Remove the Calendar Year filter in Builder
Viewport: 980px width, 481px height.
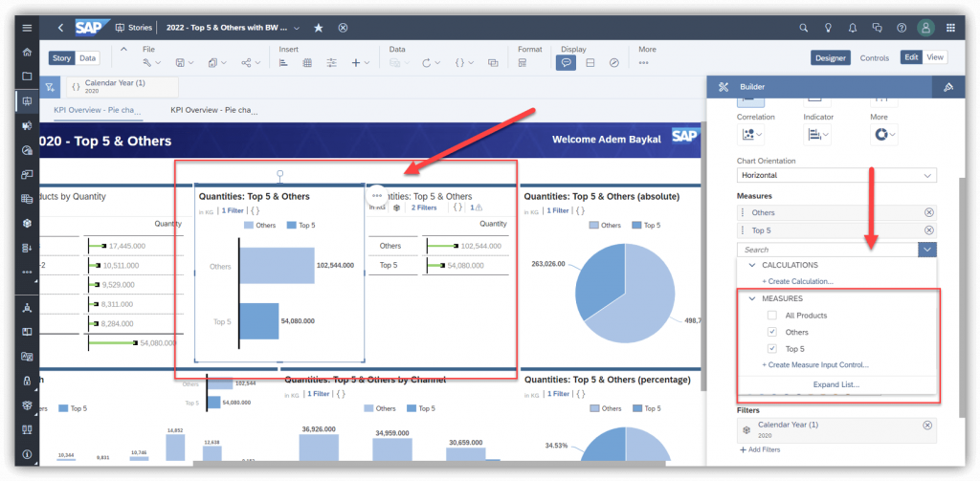tap(927, 425)
